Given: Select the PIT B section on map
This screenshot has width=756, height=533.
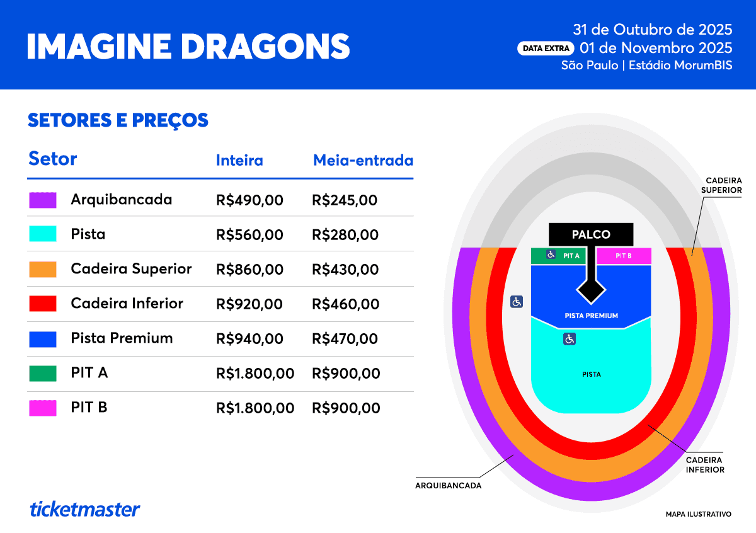Looking at the screenshot, I should coord(624,256).
